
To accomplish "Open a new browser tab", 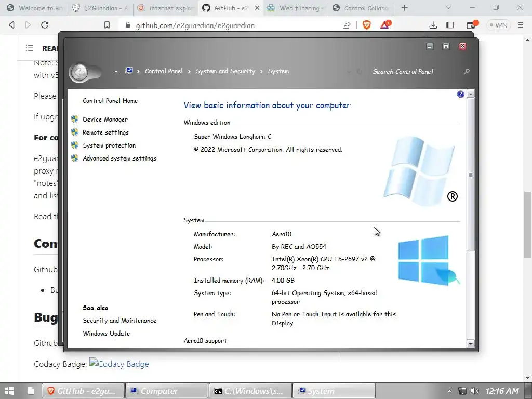I will tap(404, 8).
